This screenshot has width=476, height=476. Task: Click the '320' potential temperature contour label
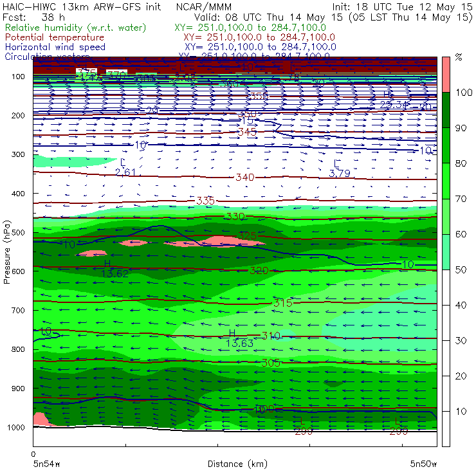(259, 270)
